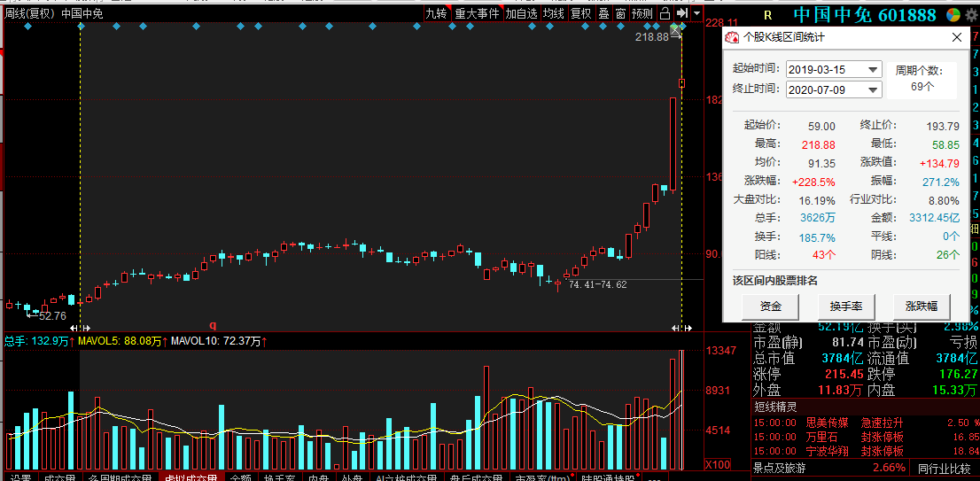Click the red q marker on the time axis
Screen dimensions: 980x481
(x=214, y=325)
